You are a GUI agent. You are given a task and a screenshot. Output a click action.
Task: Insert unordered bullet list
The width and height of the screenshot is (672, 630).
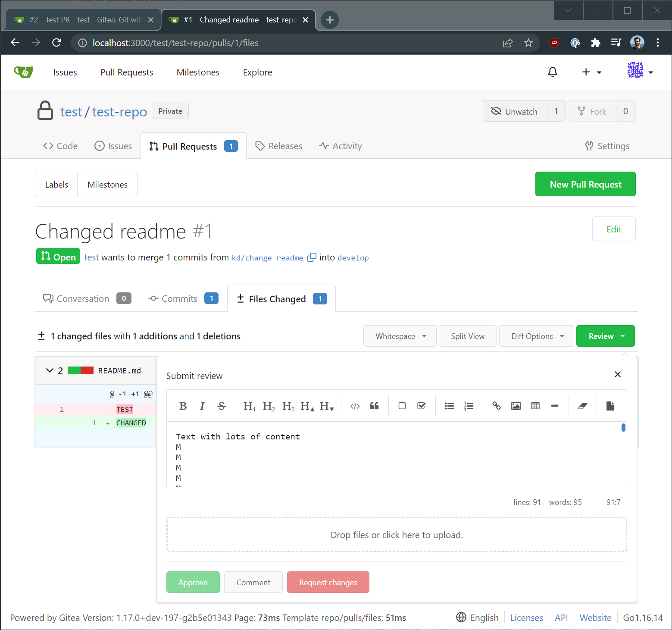449,406
